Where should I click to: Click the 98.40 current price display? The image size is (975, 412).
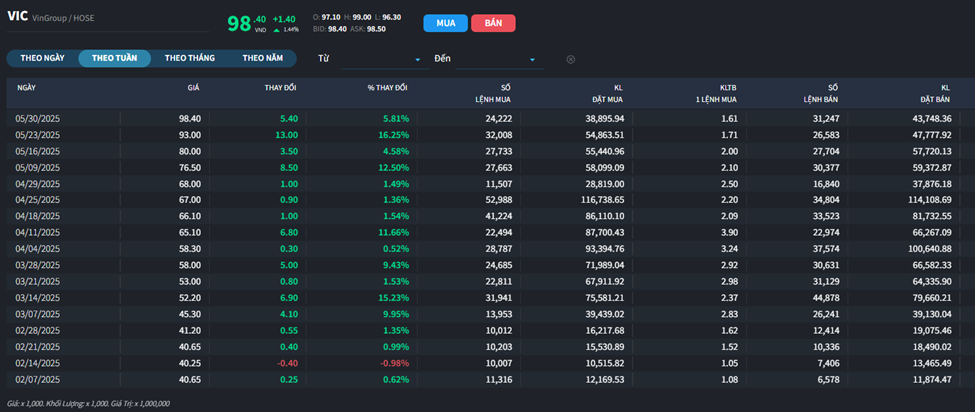(x=246, y=22)
